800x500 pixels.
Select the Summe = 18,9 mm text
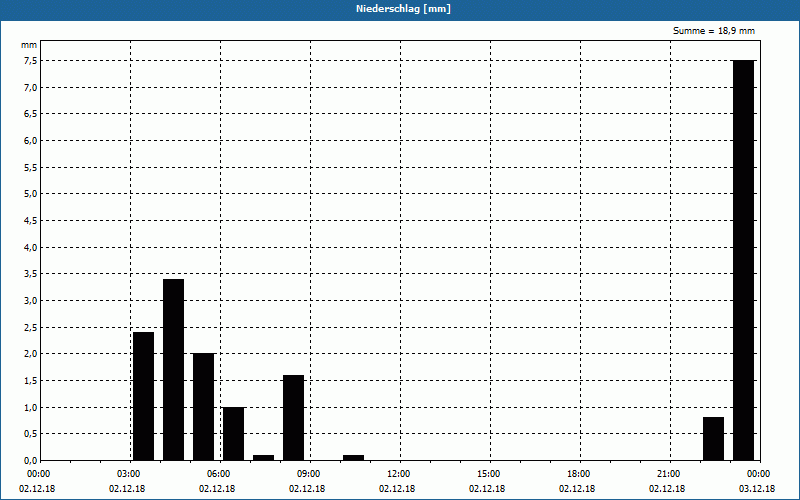(713, 31)
